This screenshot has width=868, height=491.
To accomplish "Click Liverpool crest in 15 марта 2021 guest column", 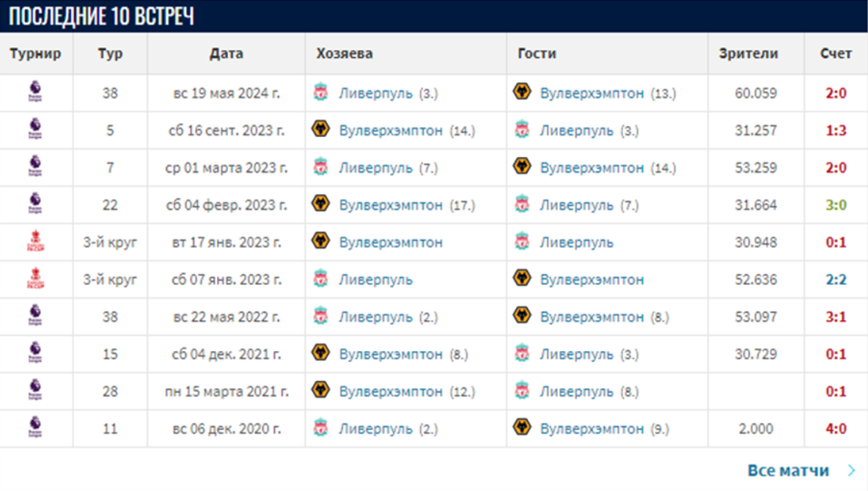I will point(522,391).
